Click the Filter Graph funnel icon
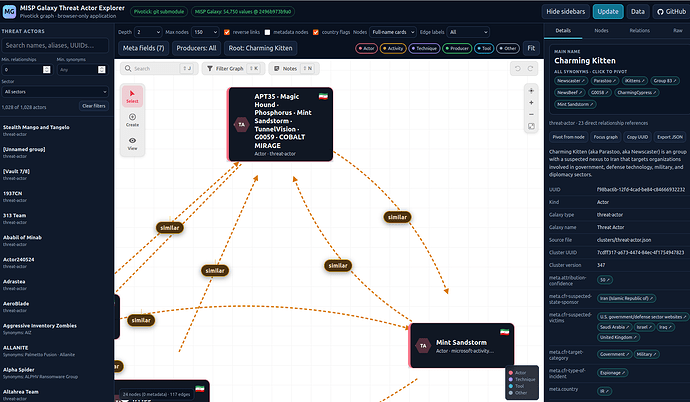This screenshot has width=690, height=402. [x=210, y=69]
